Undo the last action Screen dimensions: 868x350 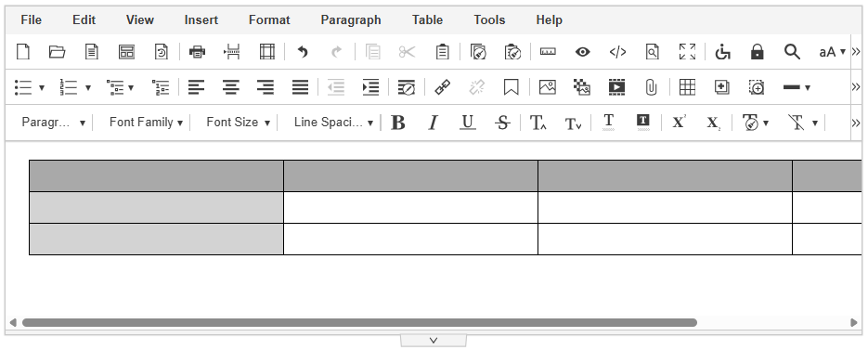(303, 52)
